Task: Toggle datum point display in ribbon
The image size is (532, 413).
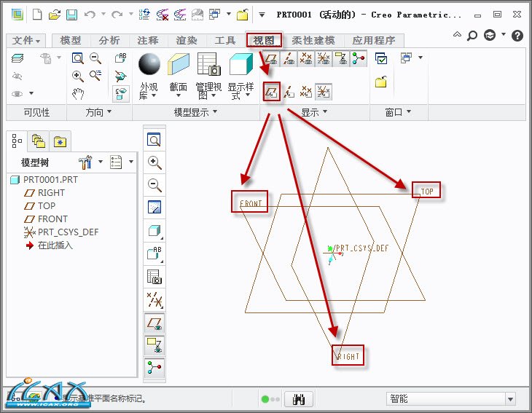Action: click(306, 58)
